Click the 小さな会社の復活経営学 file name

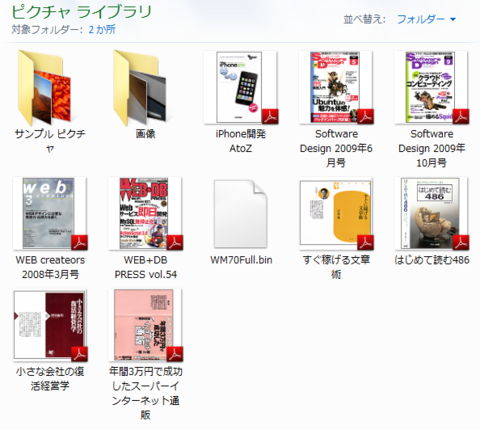(x=50, y=379)
